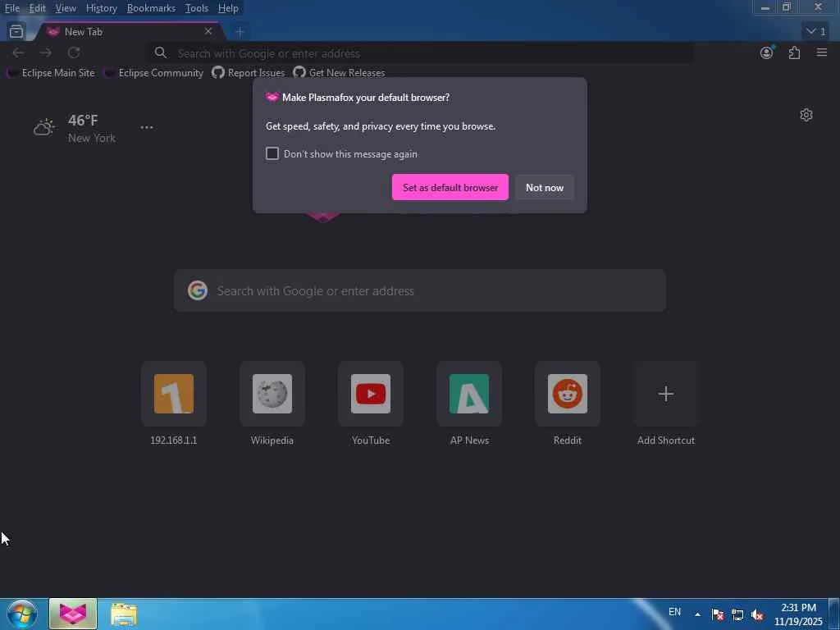Open the network tray icon
The height and width of the screenshot is (630, 840).
tap(737, 614)
